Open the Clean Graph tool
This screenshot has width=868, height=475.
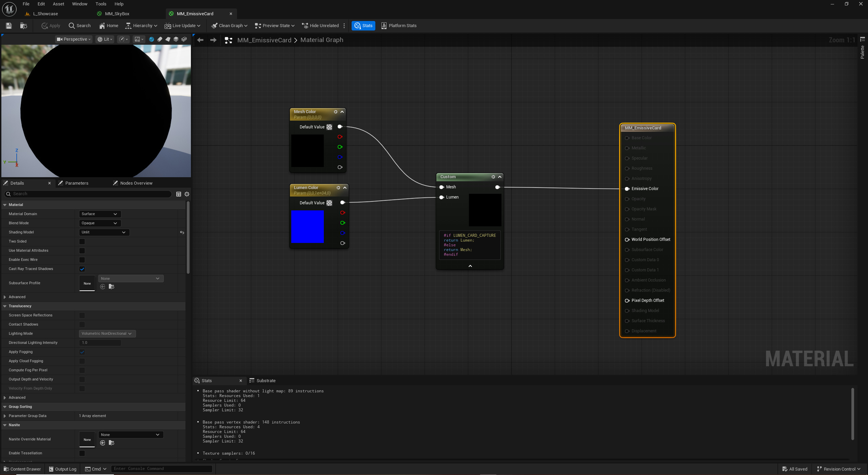229,25
